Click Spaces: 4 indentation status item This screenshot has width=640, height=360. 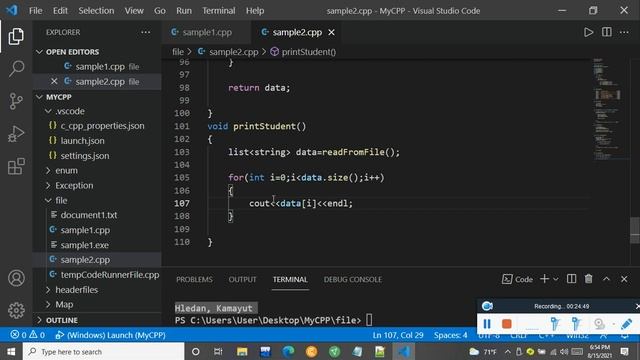coord(450,335)
